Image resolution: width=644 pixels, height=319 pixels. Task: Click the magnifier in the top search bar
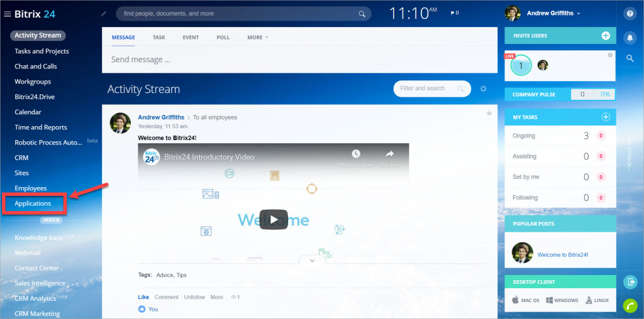click(362, 14)
